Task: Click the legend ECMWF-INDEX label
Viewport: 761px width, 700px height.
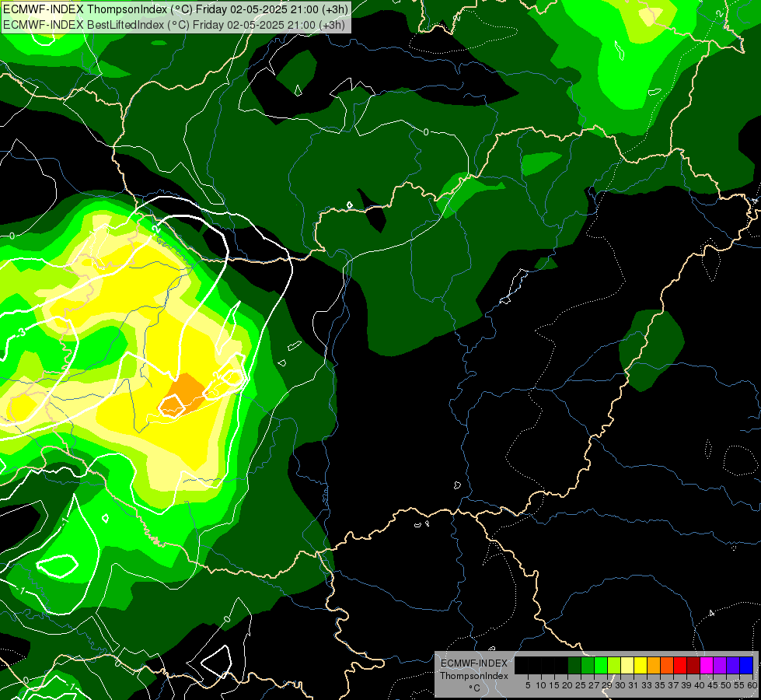Action: pyautogui.click(x=474, y=663)
